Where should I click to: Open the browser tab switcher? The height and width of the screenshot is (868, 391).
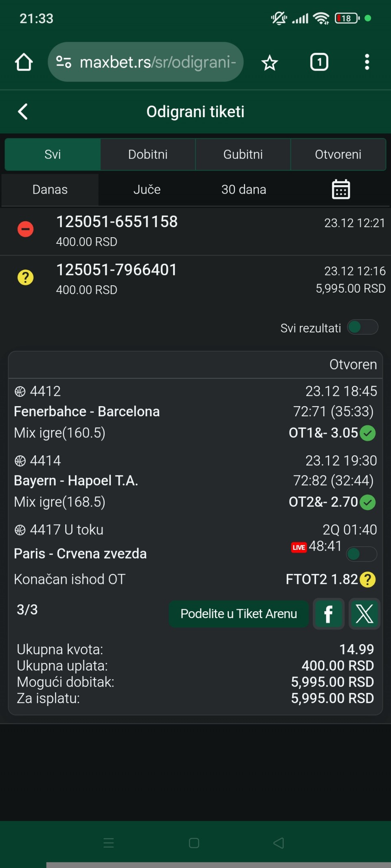(x=319, y=62)
